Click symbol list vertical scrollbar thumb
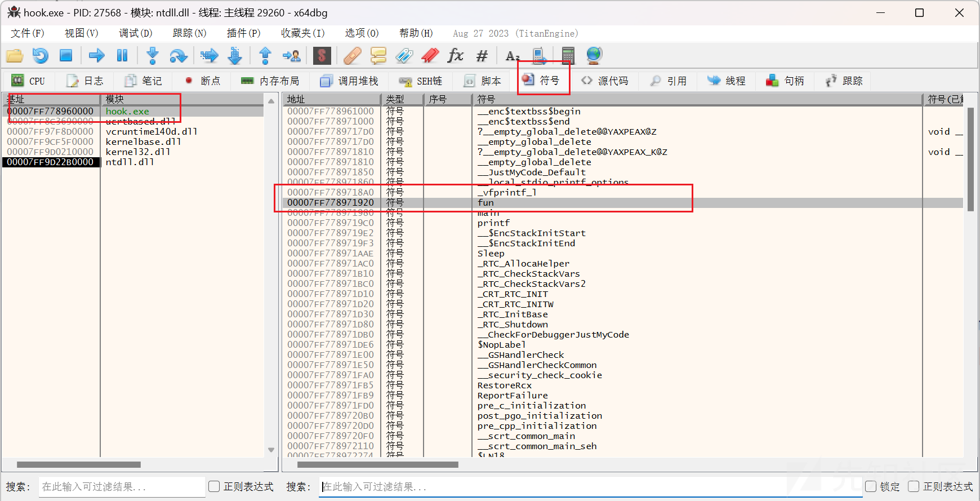This screenshot has width=980, height=501. click(x=970, y=159)
